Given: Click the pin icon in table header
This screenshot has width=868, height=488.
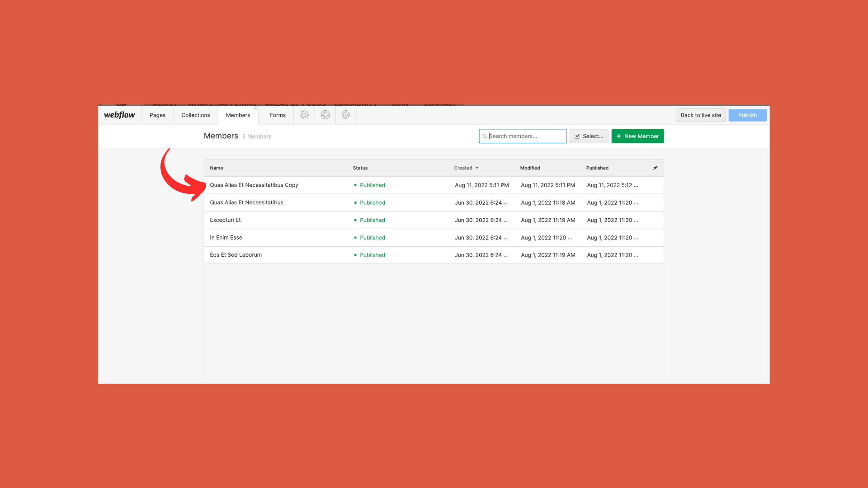Looking at the screenshot, I should pos(655,168).
